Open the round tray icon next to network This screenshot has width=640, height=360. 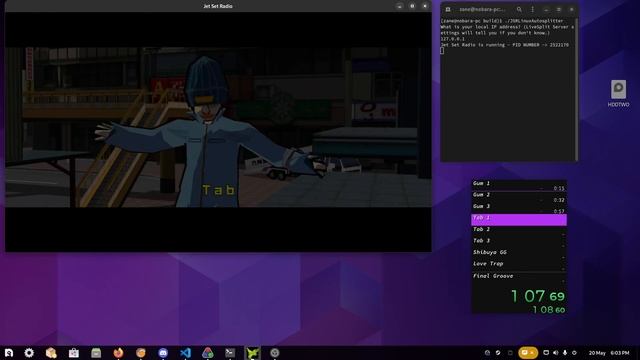[x=498, y=353]
